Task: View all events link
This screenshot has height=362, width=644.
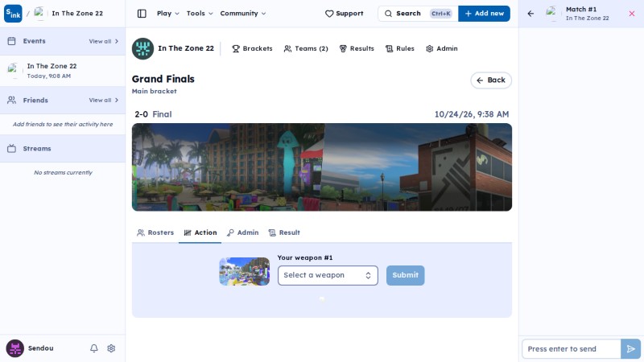Action: click(x=104, y=41)
